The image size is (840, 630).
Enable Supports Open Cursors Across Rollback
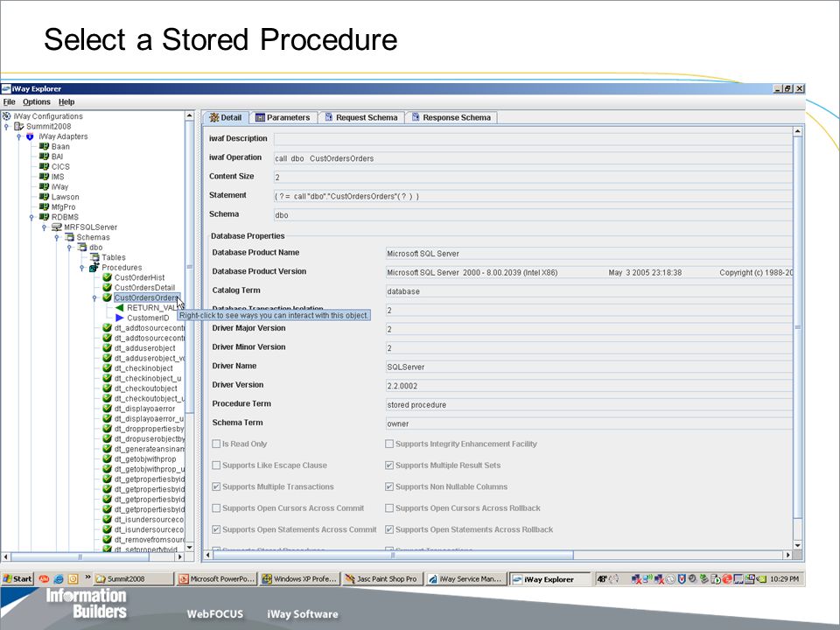coord(389,508)
